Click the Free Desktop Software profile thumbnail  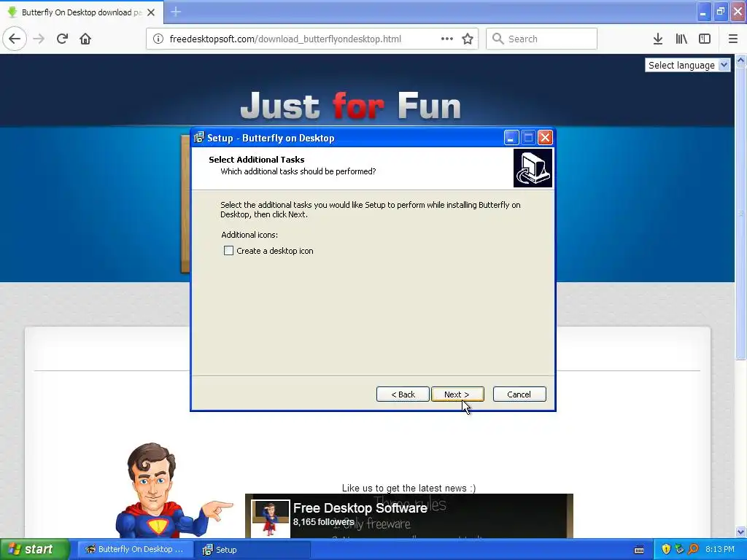271,519
